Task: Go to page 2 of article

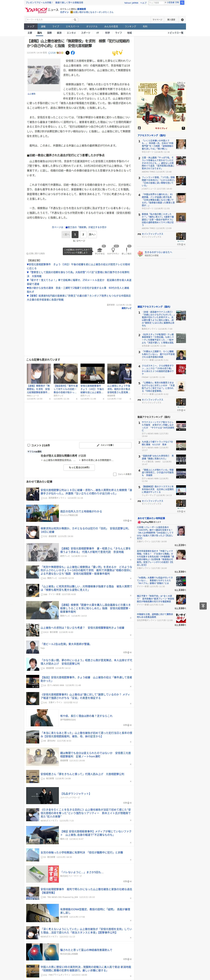Action: (83, 234)
